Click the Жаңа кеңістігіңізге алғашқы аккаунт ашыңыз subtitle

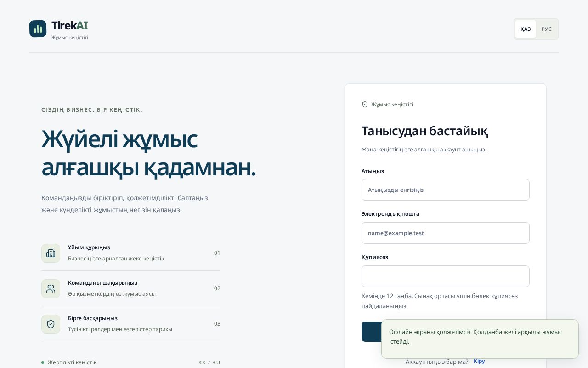tap(424, 149)
